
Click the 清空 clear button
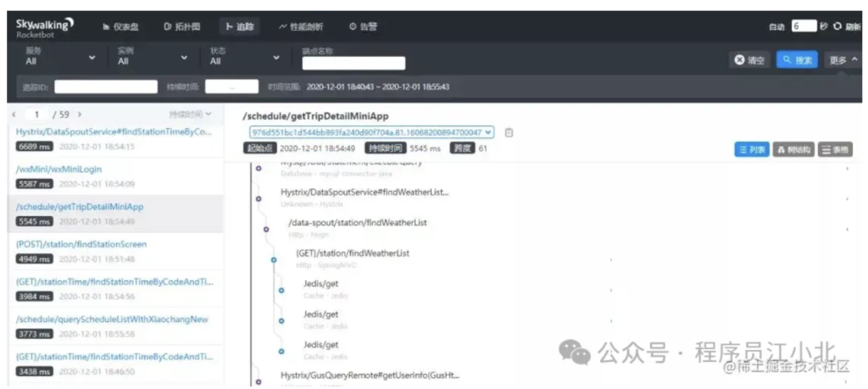point(749,60)
